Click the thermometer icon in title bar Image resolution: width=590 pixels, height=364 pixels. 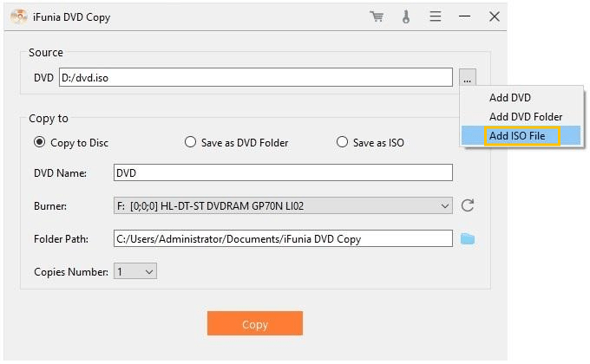(405, 16)
